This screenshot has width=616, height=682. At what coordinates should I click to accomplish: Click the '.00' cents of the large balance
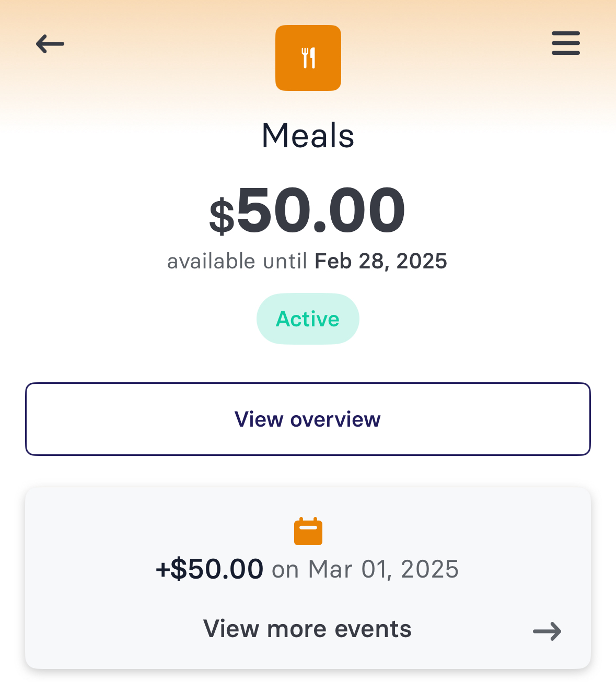point(360,211)
